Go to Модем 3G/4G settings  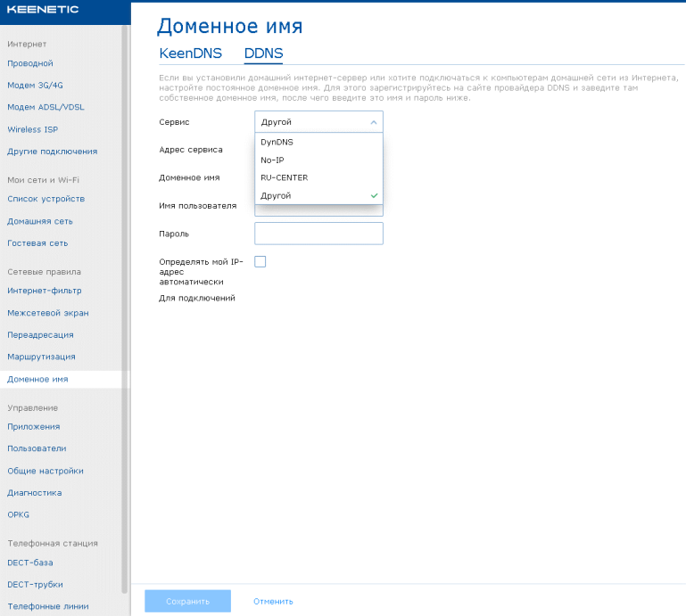pos(35,86)
